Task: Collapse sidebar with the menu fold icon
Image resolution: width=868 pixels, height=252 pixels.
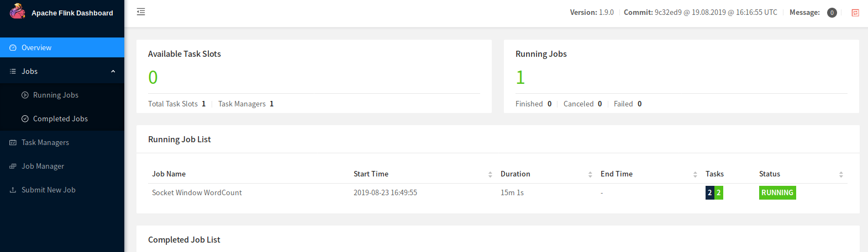Action: point(141,12)
